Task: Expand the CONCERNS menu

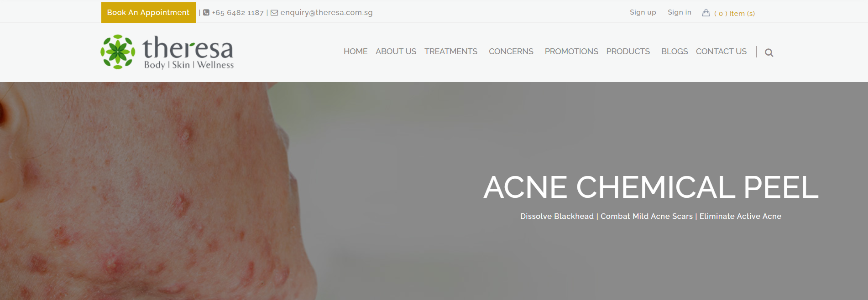Action: click(x=511, y=52)
